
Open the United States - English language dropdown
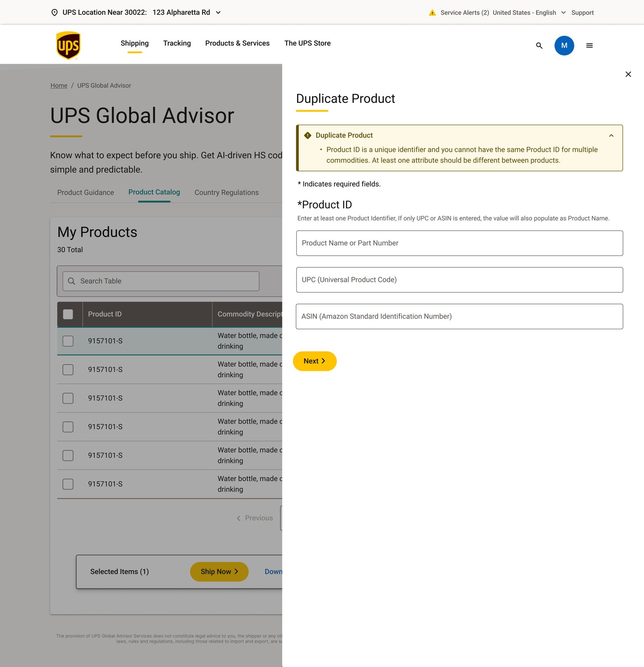(x=529, y=12)
